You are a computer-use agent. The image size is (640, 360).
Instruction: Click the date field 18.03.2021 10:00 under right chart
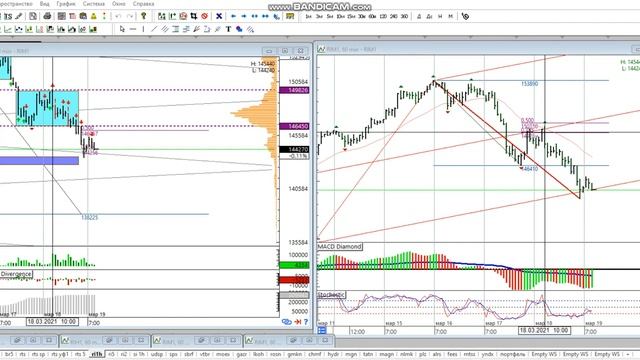[x=544, y=330]
